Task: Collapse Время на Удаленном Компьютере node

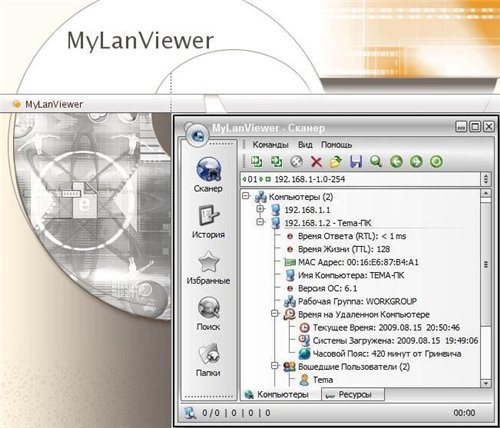Action: click(275, 314)
